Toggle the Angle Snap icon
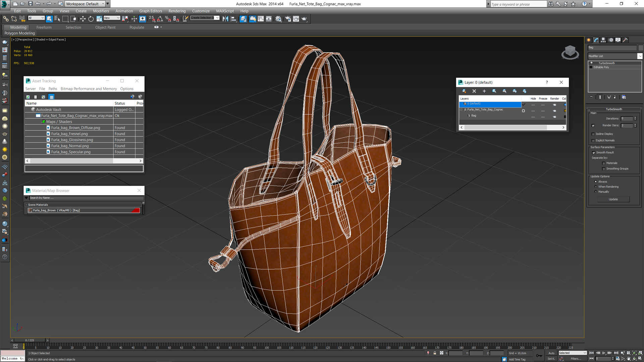The height and width of the screenshot is (362, 644). [x=160, y=19]
